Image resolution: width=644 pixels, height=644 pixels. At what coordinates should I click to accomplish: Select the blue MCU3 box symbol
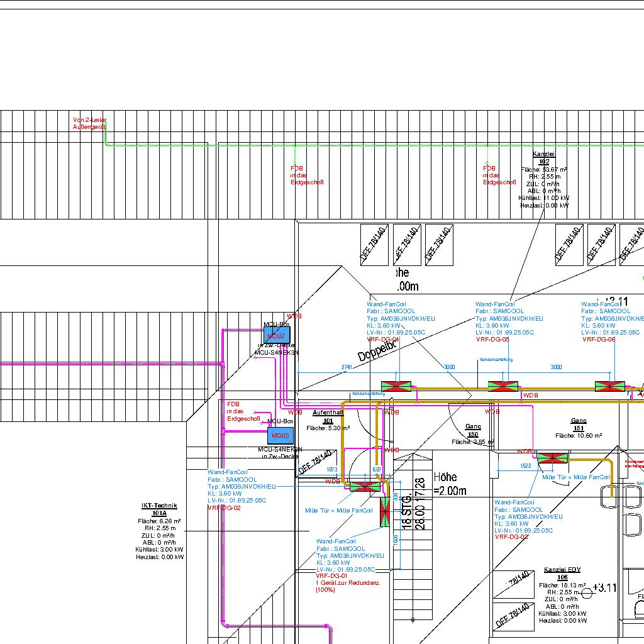(280, 435)
